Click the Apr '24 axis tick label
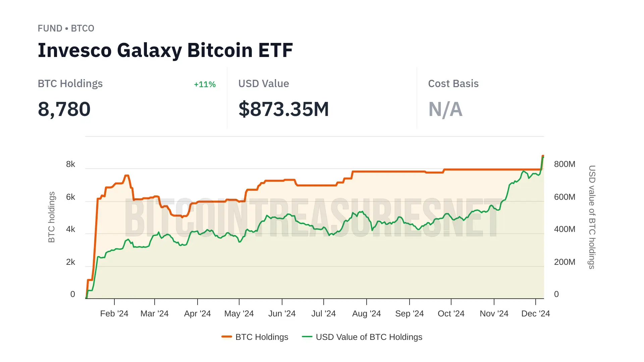Screen dimensions: 644x362 tap(197, 314)
